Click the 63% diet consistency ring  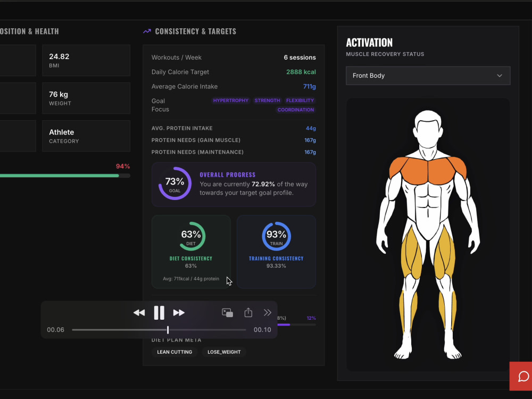(191, 236)
